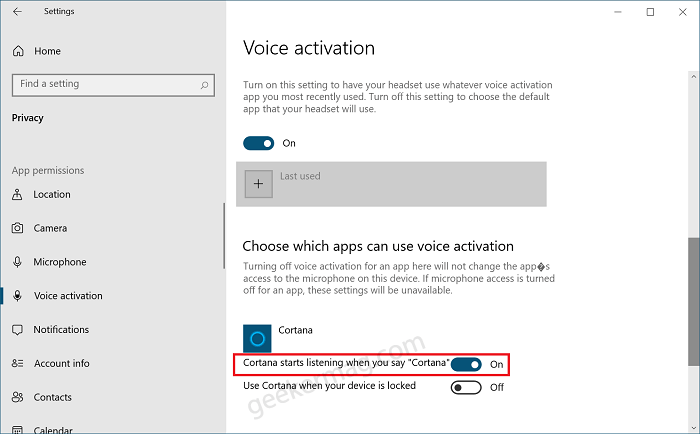The width and height of the screenshot is (700, 434).
Task: Open the Home icon in sidebar
Action: [18, 51]
